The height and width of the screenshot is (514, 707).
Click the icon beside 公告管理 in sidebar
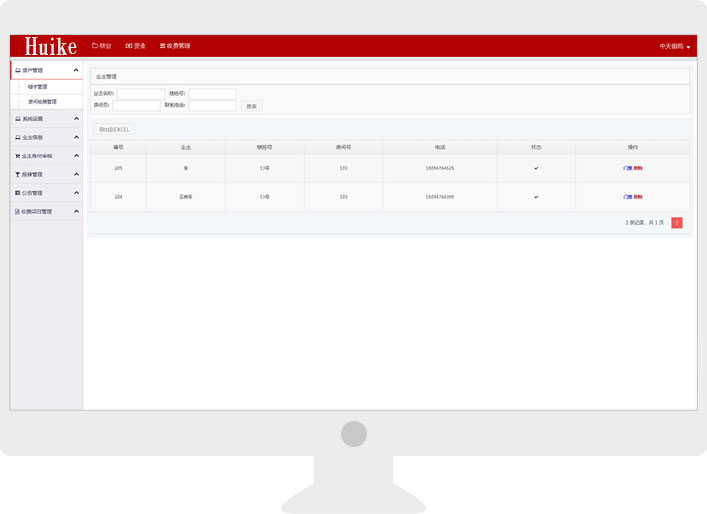pos(18,193)
